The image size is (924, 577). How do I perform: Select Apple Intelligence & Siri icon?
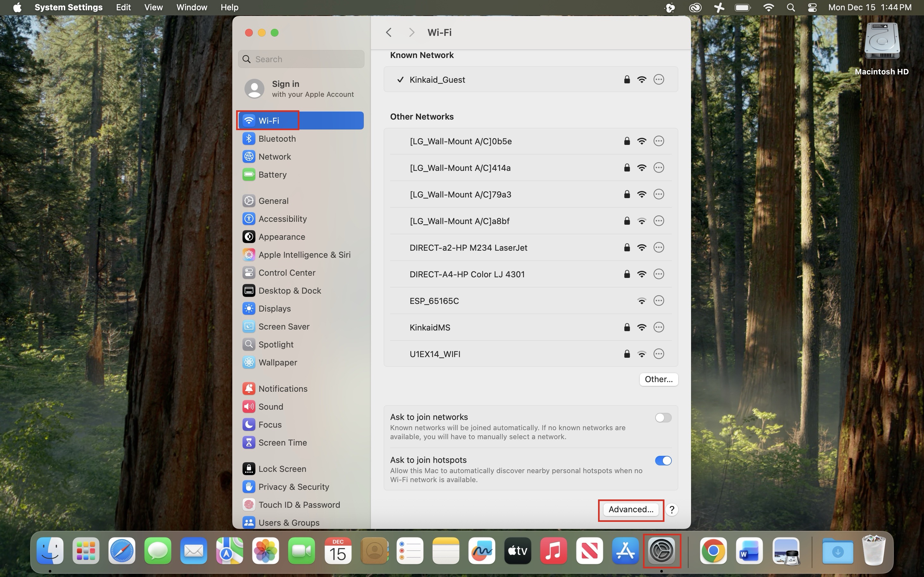coord(249,255)
